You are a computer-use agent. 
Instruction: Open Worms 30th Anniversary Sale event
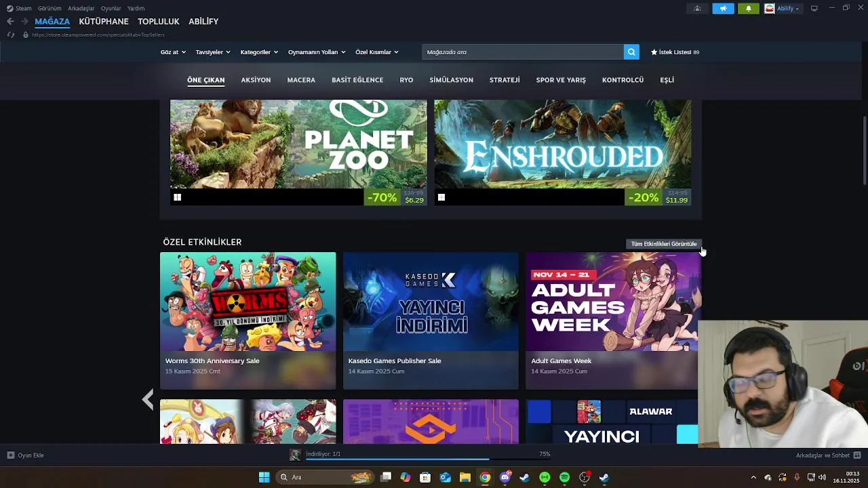248,321
